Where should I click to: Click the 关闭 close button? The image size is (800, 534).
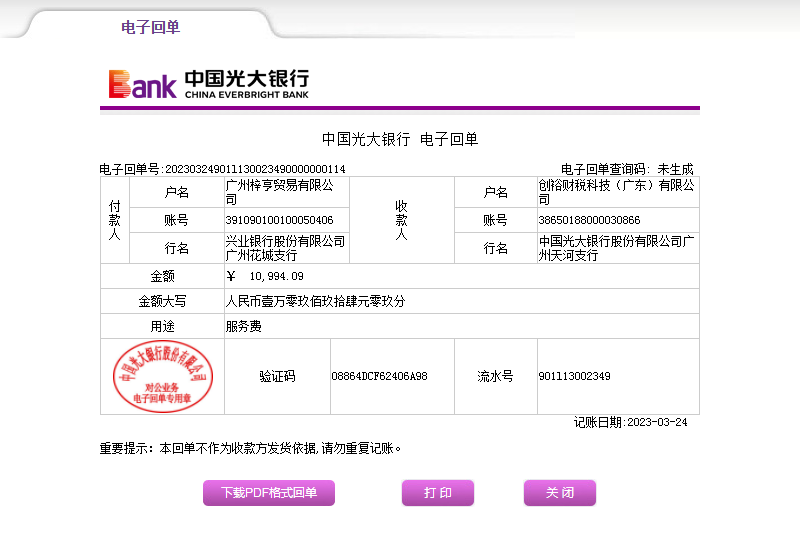[x=560, y=493]
